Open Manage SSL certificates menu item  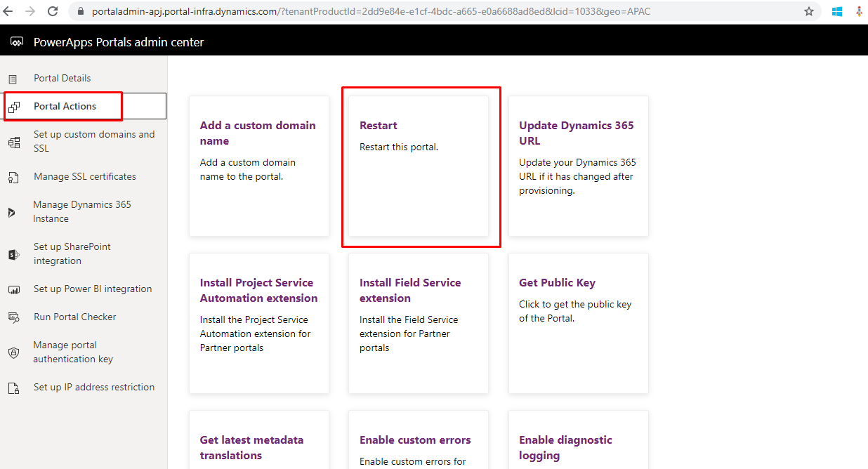click(84, 176)
